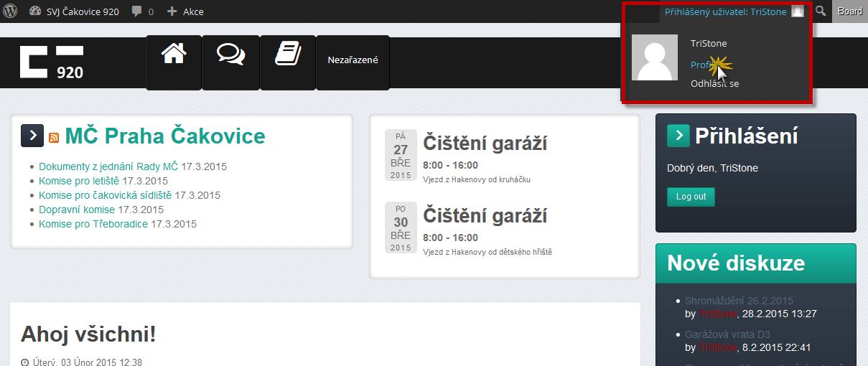Click the search magnifier in admin bar
Viewport: 868px width, 366px height.
click(x=821, y=11)
